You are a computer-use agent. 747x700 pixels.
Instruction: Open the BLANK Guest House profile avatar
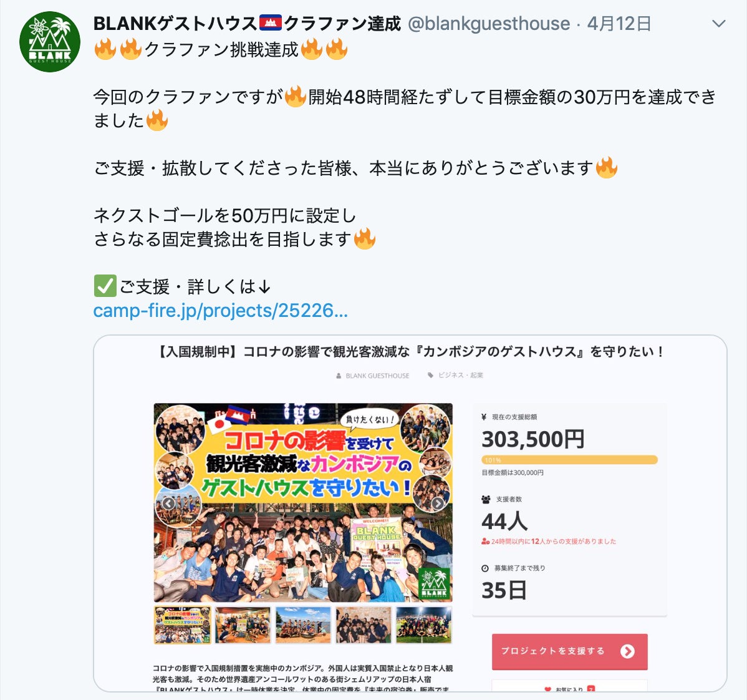tap(49, 41)
